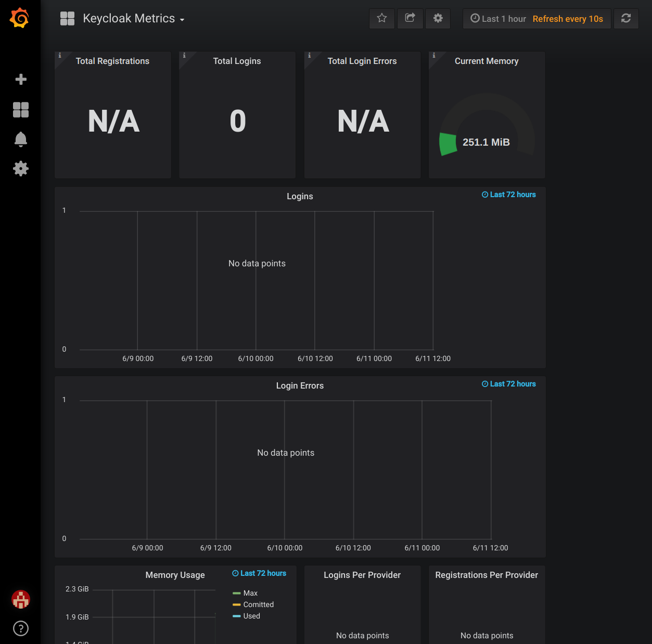
Task: Open the Create plus menu in sidebar
Action: [x=21, y=79]
